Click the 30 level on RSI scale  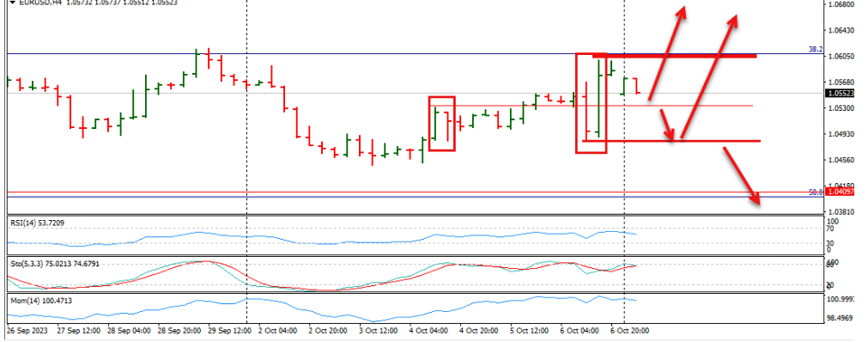click(x=829, y=243)
